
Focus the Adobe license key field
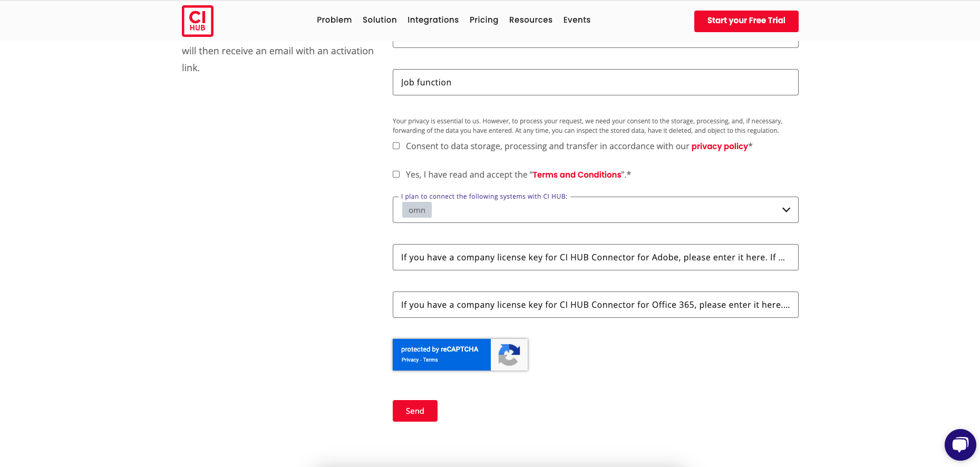tap(595, 257)
